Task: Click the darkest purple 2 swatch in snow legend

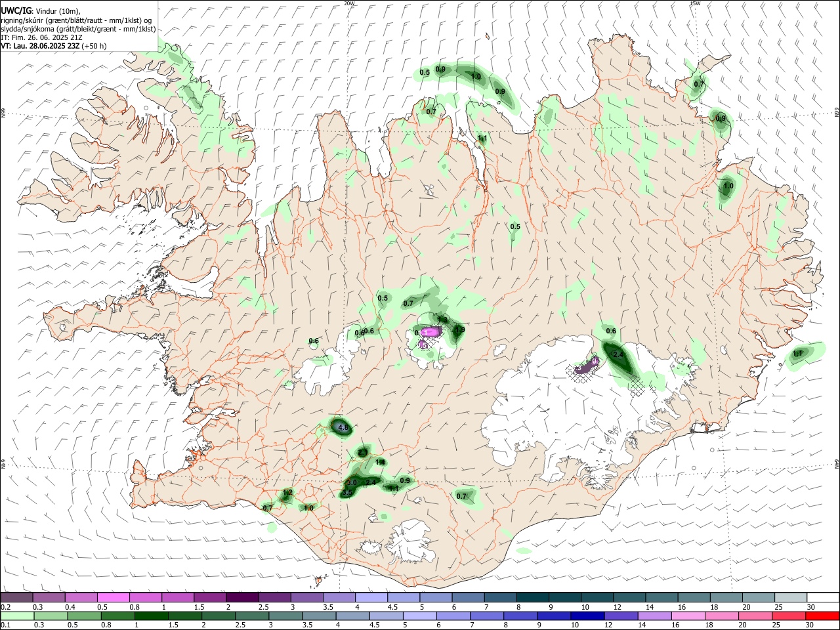Action: (242, 598)
